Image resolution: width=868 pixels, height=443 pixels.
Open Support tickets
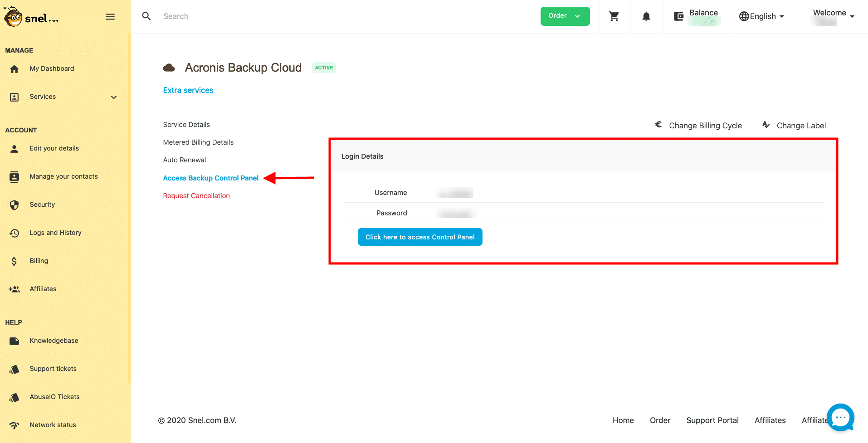pos(53,369)
